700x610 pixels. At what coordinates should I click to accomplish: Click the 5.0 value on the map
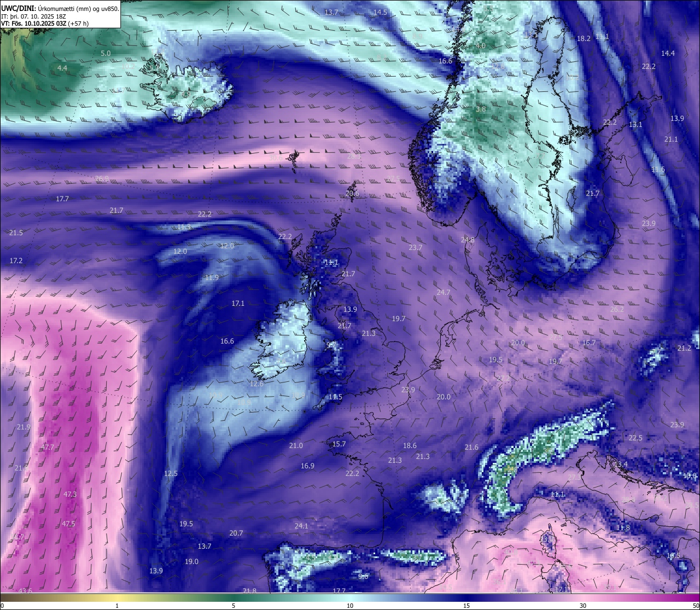(106, 53)
